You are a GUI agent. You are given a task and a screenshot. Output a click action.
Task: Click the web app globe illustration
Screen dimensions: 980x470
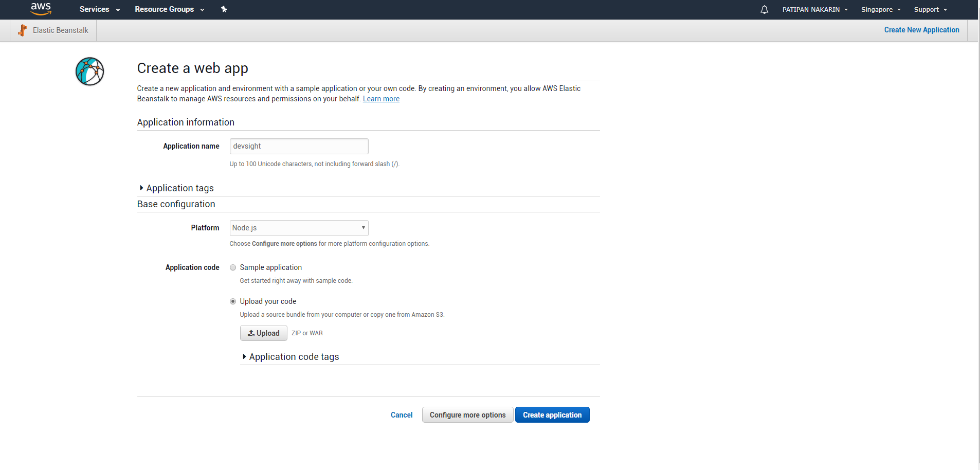pos(89,71)
